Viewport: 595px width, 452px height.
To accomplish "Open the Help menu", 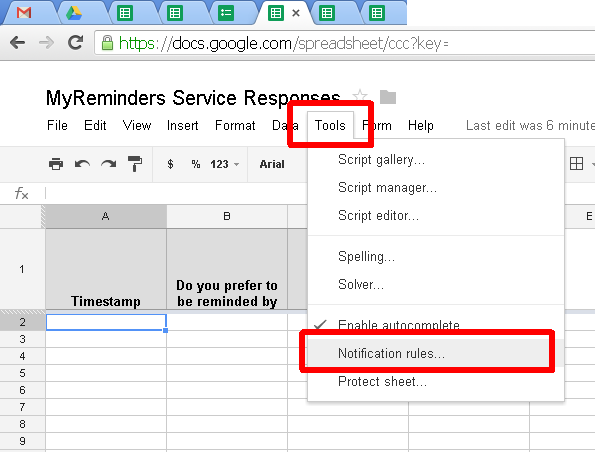I will (x=420, y=125).
